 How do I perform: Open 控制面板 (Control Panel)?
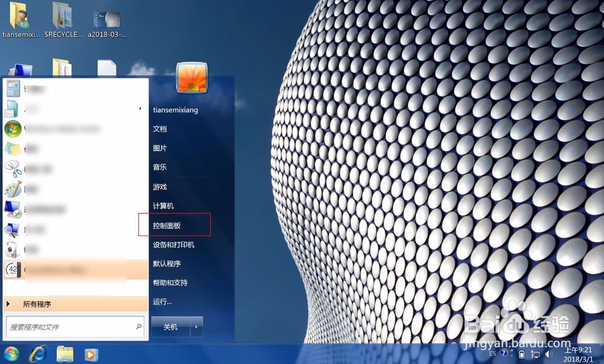coord(167,226)
